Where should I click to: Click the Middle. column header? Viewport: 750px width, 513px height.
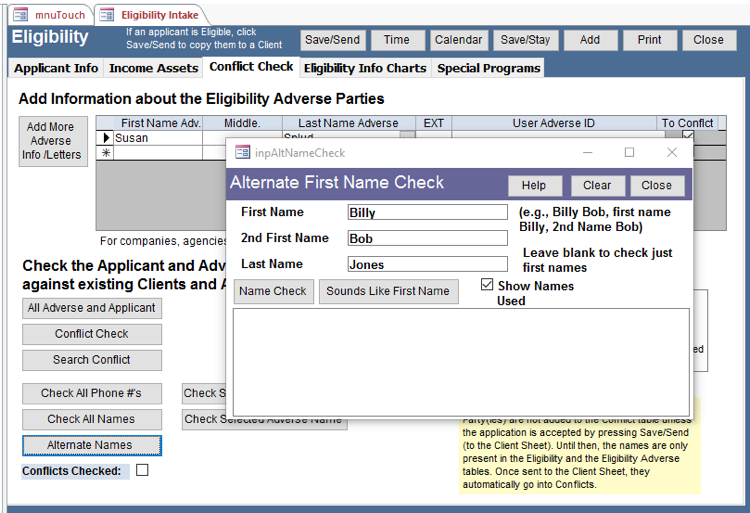click(243, 123)
